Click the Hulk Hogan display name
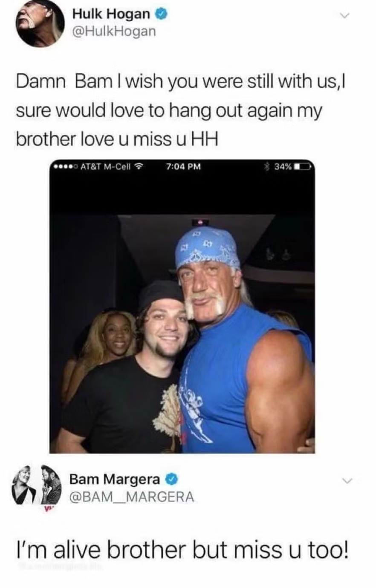 (111, 14)
